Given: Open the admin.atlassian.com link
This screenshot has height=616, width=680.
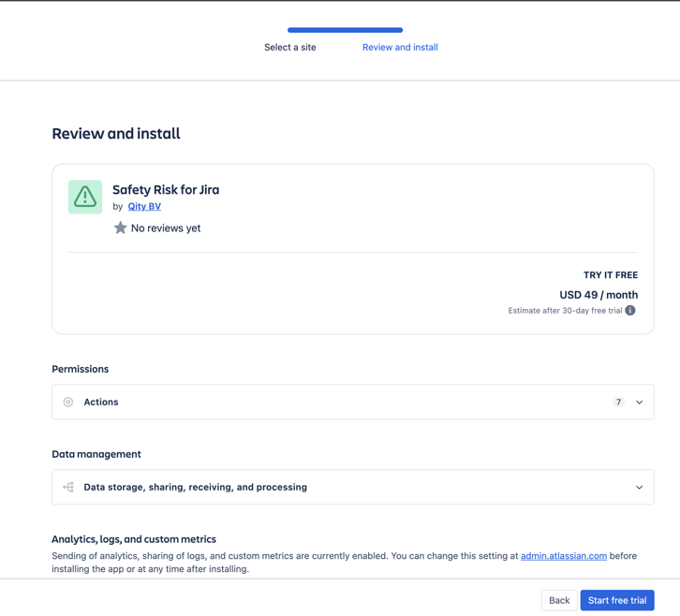Looking at the screenshot, I should (563, 556).
